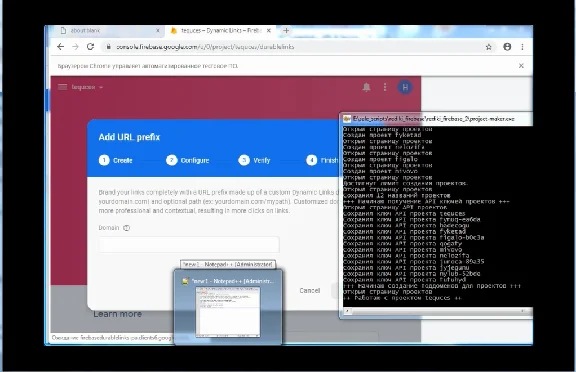576x372 pixels.
Task: Select step 2 Configure
Action: click(x=187, y=160)
